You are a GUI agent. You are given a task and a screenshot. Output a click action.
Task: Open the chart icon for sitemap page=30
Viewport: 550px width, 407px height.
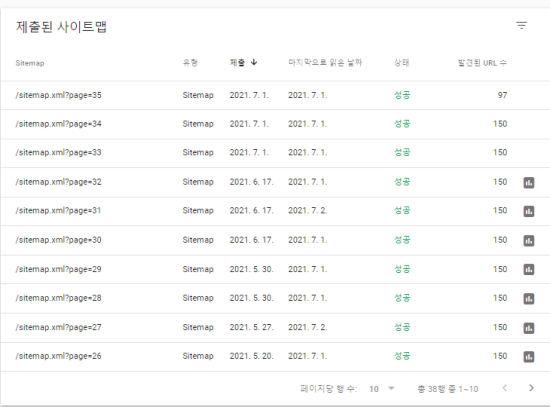coord(529,241)
